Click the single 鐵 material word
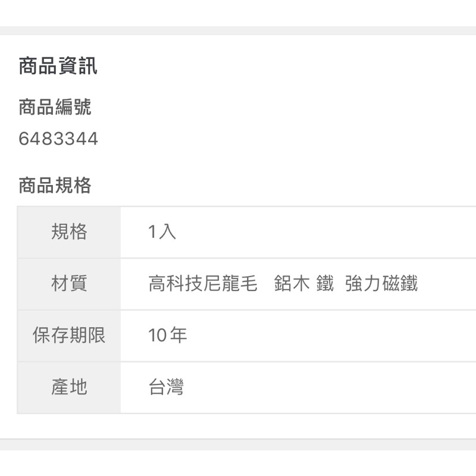Viewport: 476px width, 476px height. point(325,284)
